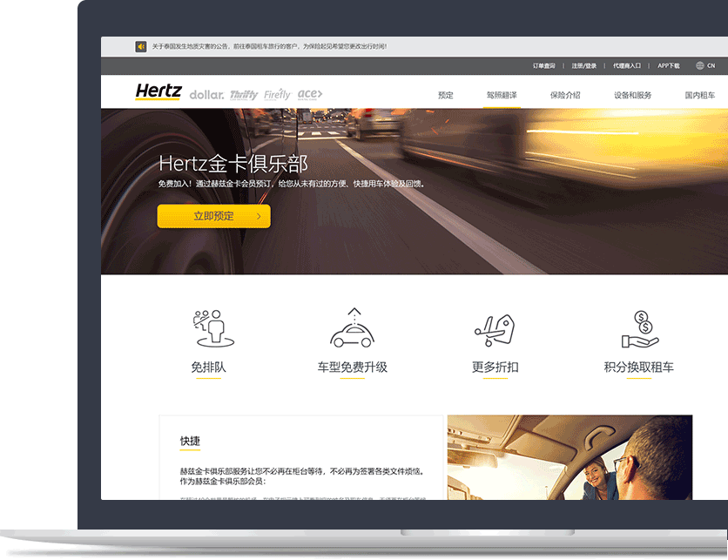Select the Firefly brand logo
Screen dimensions: 728x560
click(x=277, y=94)
